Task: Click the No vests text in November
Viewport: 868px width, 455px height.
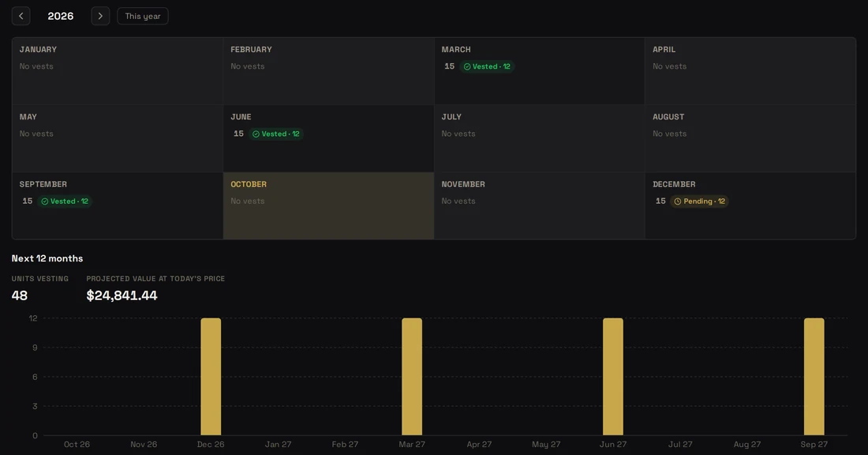Action: [x=458, y=201]
